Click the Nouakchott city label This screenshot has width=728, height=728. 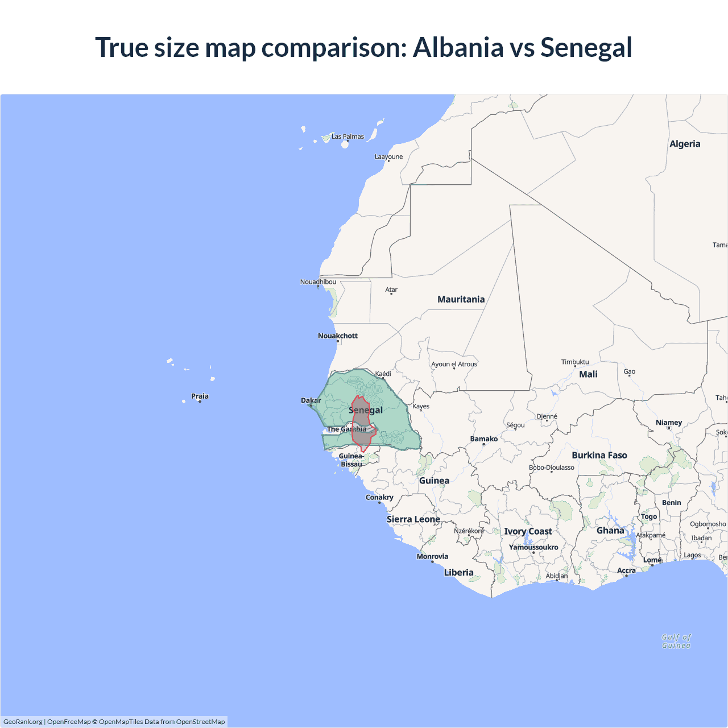pyautogui.click(x=338, y=336)
